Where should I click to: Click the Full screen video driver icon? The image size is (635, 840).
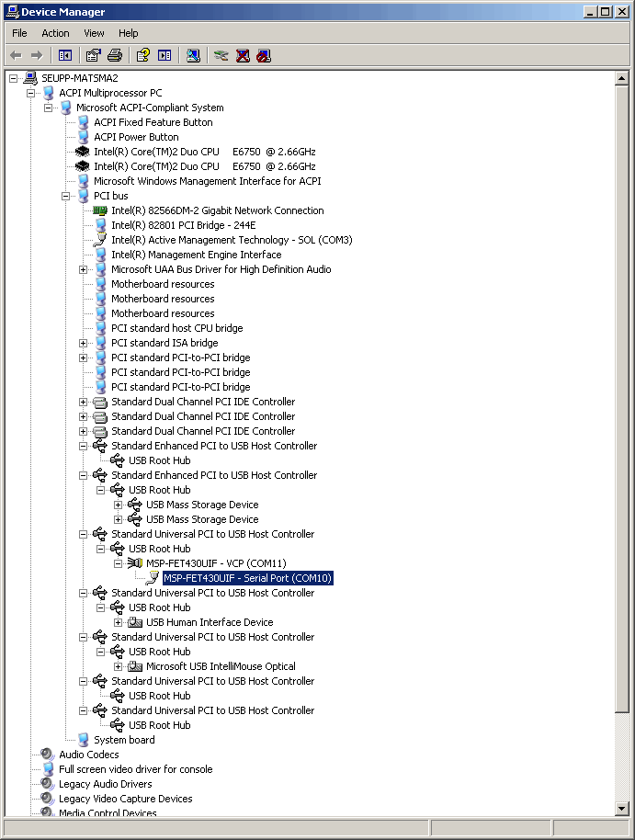[x=48, y=768]
